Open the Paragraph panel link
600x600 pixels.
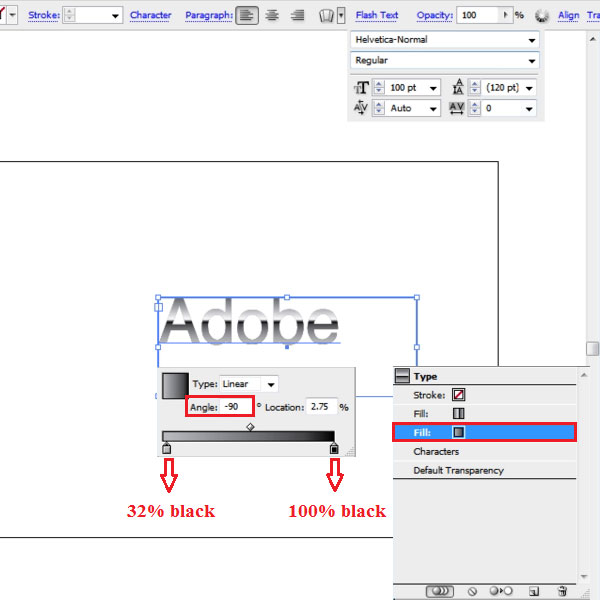209,15
